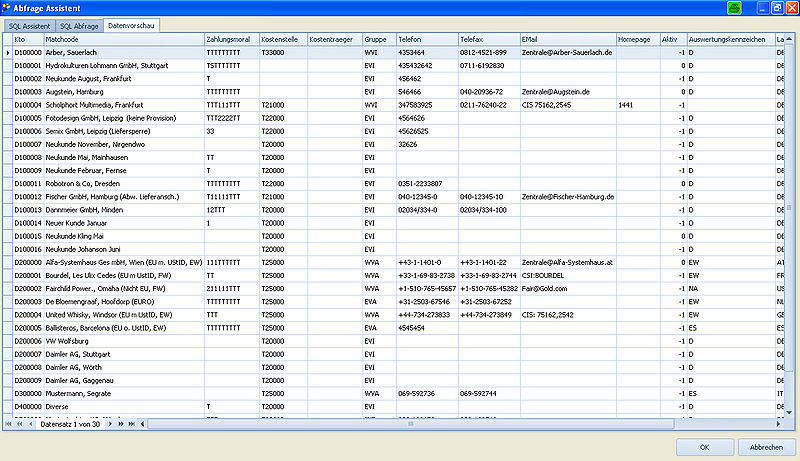Click the Aktiv column header
Screen dimensions: 800x461
[x=673, y=39]
